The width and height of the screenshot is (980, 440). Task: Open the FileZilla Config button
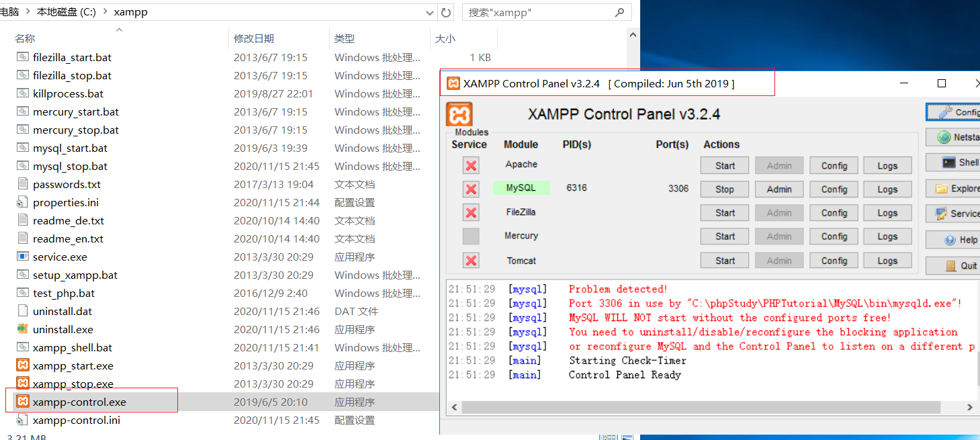(834, 213)
